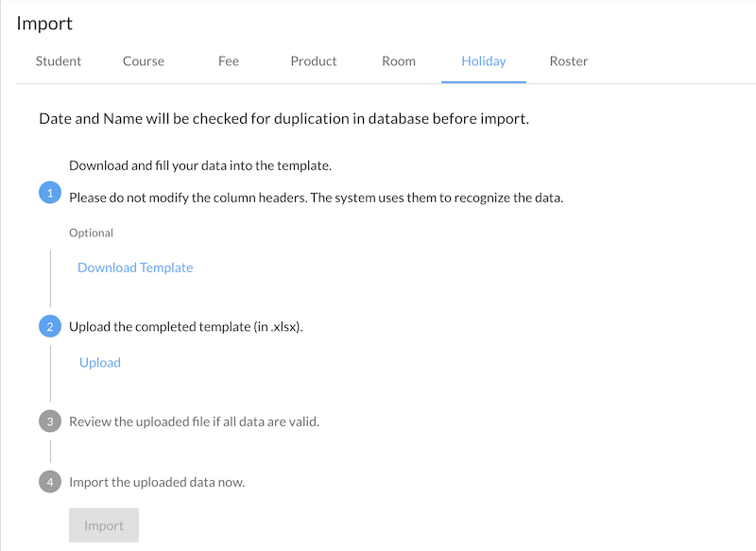Click the step 2 circle icon
Viewport: 756px width, 551px height.
pyautogui.click(x=50, y=327)
